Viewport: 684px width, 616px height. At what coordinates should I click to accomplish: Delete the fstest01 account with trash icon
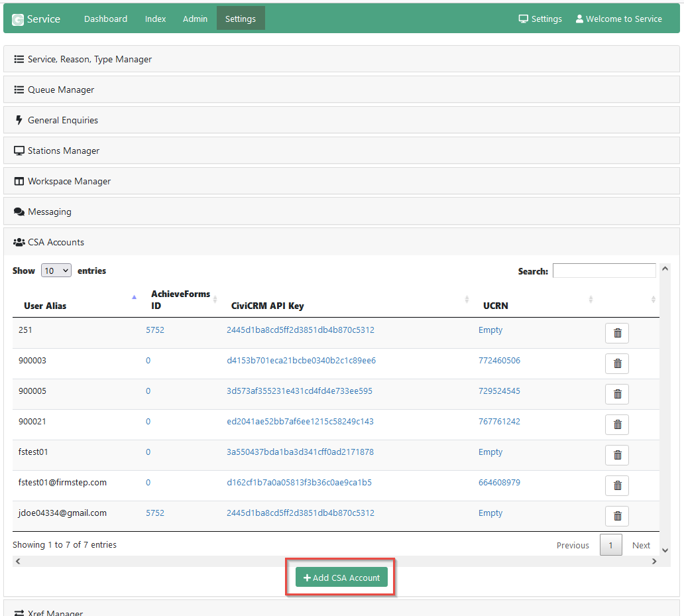(617, 456)
